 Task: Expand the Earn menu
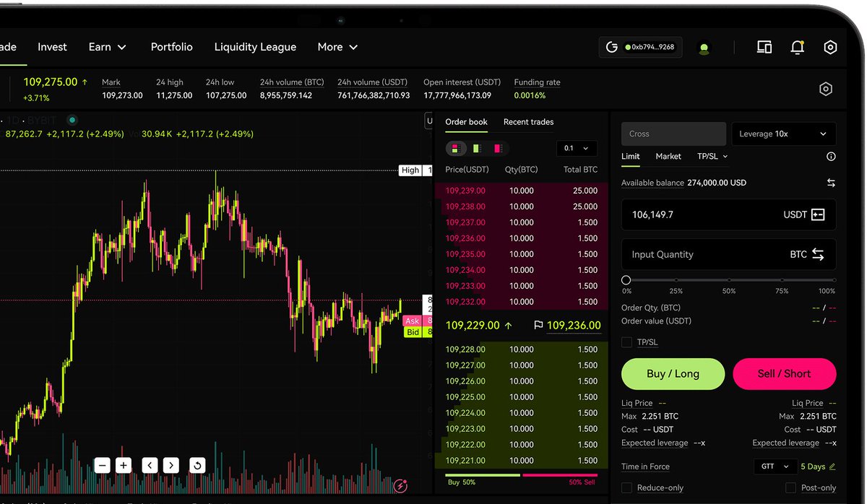click(107, 47)
